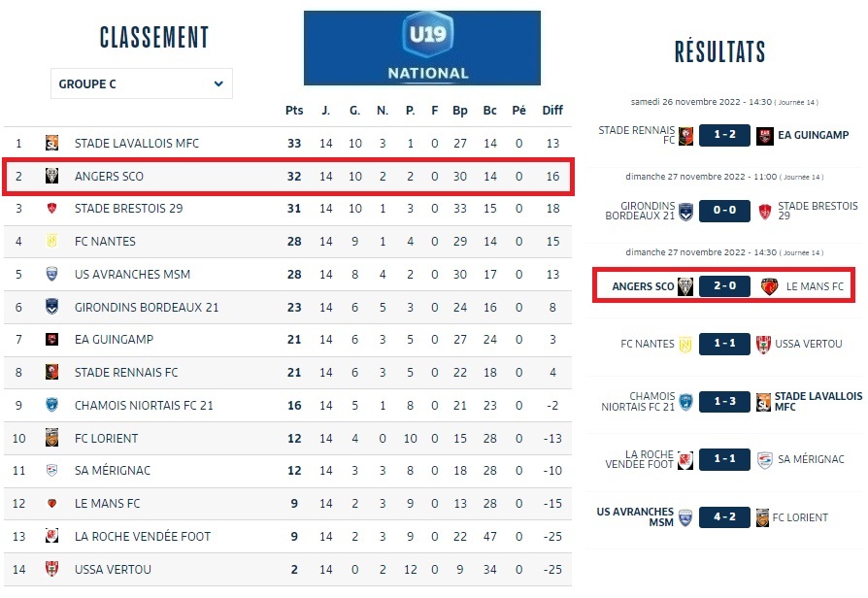Click the Girondins Bordeaux 21 crest in standings

(x=52, y=307)
